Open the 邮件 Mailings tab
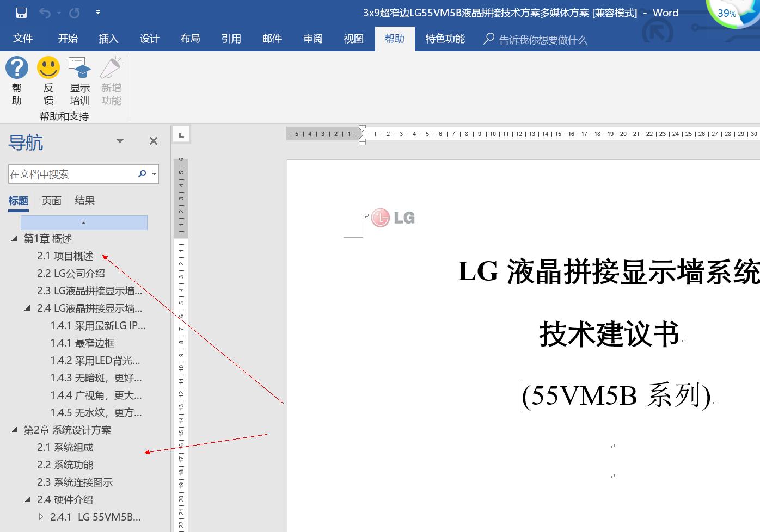The image size is (760, 532). 272,39
